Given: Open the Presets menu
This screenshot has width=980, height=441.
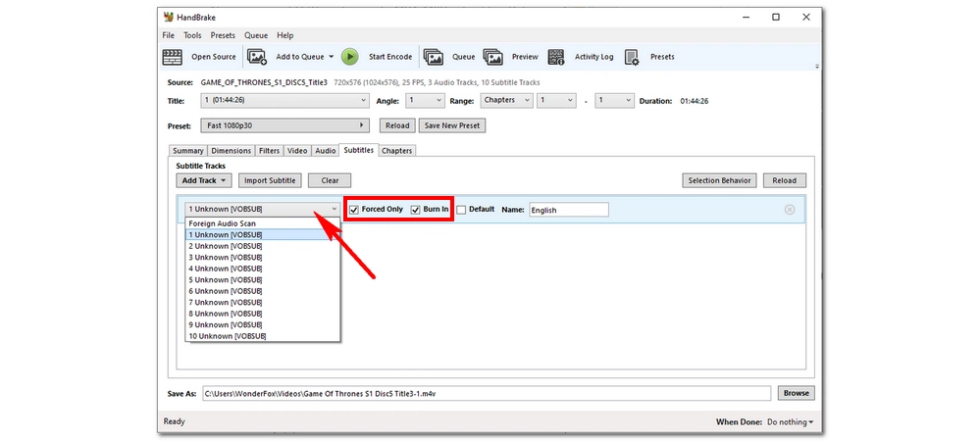Looking at the screenshot, I should (x=223, y=35).
